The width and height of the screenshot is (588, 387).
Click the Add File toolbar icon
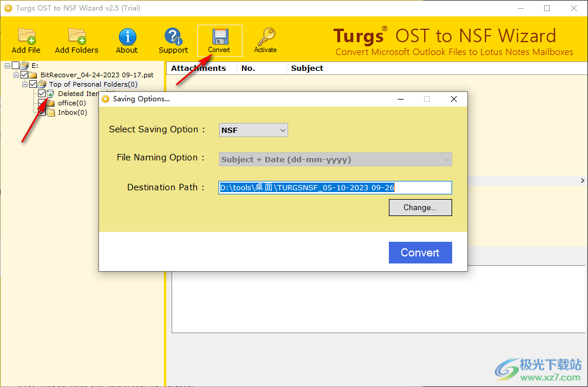26,40
